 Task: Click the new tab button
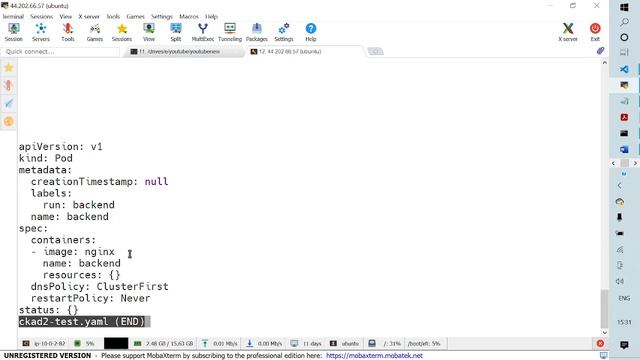pos(376,51)
